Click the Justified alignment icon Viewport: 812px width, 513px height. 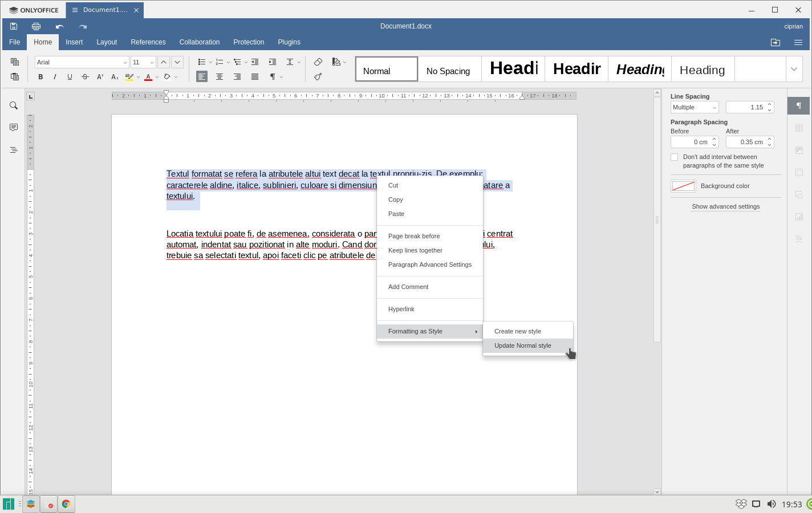(255, 77)
